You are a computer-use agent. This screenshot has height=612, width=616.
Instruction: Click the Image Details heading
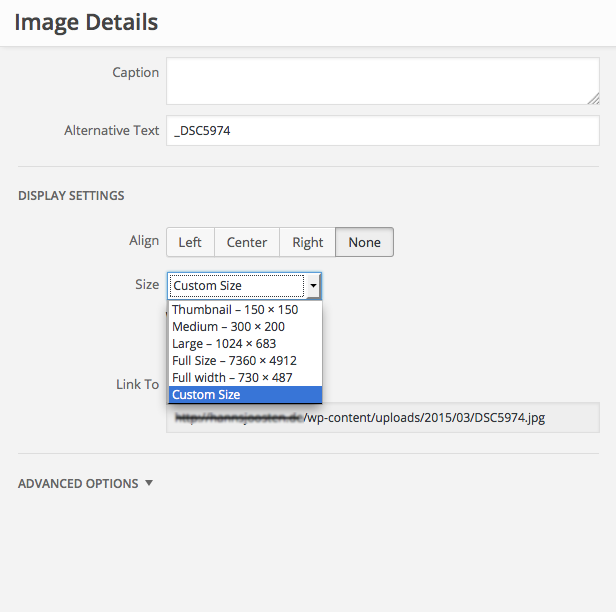point(86,22)
